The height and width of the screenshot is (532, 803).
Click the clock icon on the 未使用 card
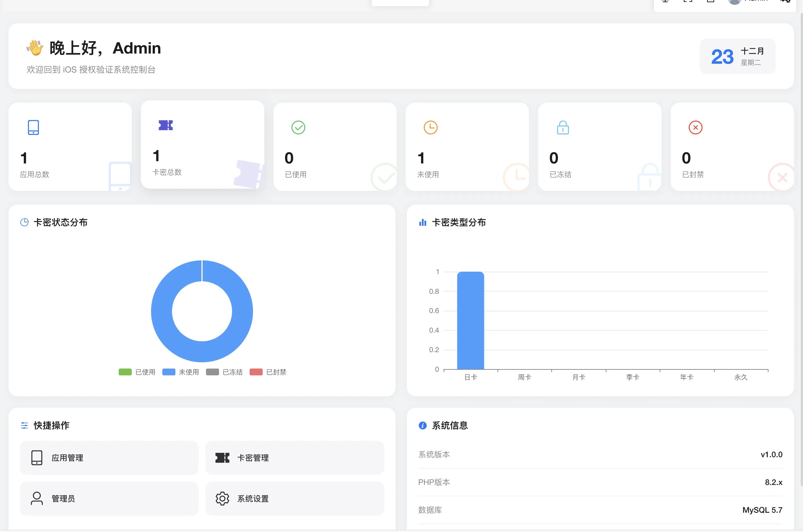(430, 127)
